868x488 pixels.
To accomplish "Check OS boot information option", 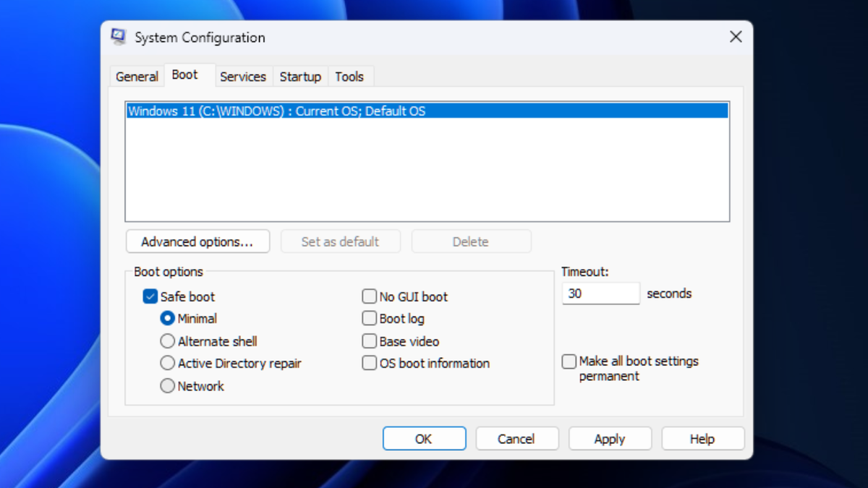I will (x=370, y=364).
